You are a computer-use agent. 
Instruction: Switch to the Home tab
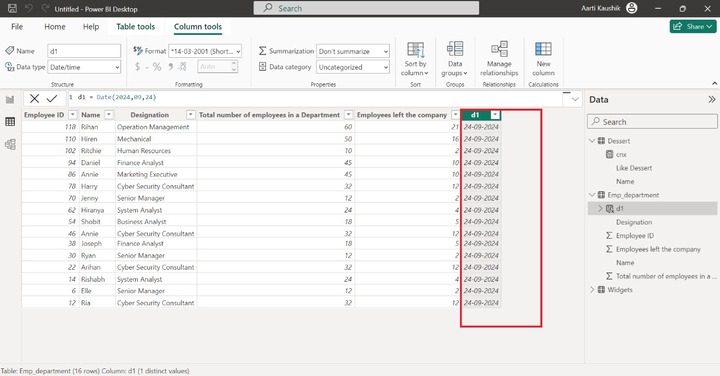pos(55,27)
